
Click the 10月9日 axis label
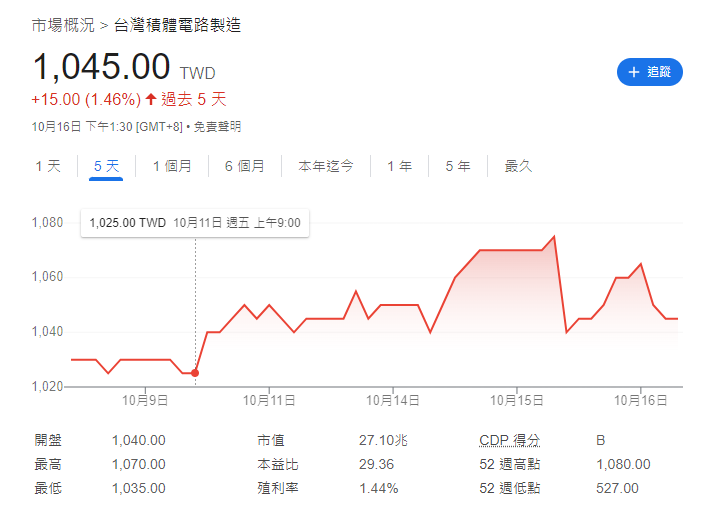tap(145, 400)
